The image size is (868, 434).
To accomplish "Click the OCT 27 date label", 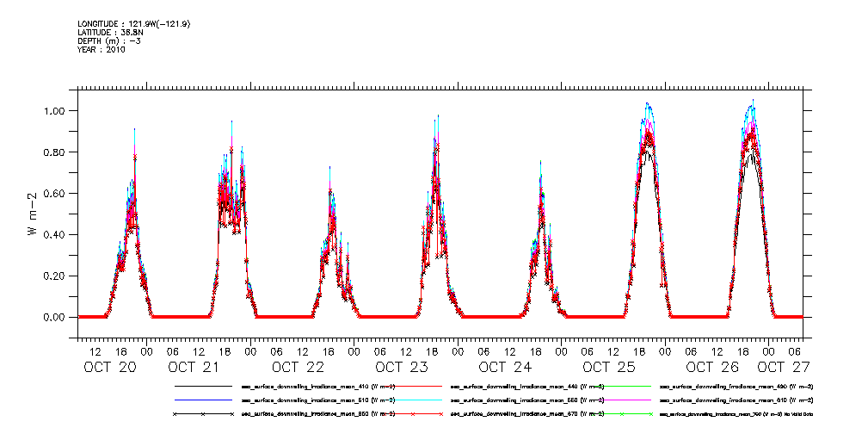I will 784,367.
